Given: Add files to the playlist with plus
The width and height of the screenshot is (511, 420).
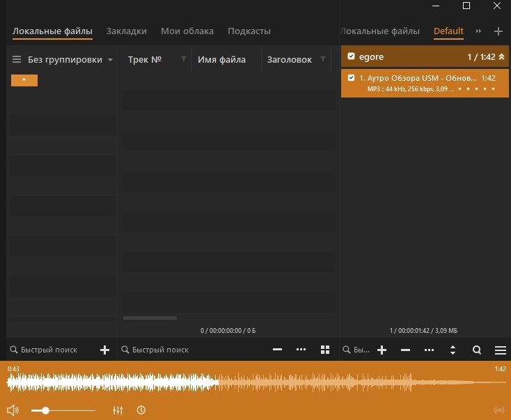Looking at the screenshot, I should tap(382, 350).
